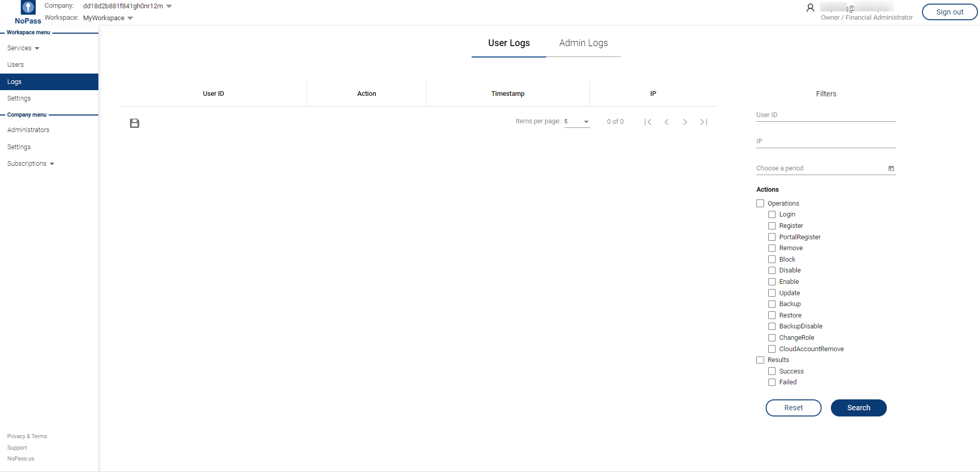Check the Login action checkbox
This screenshot has height=475, width=980.
772,214
